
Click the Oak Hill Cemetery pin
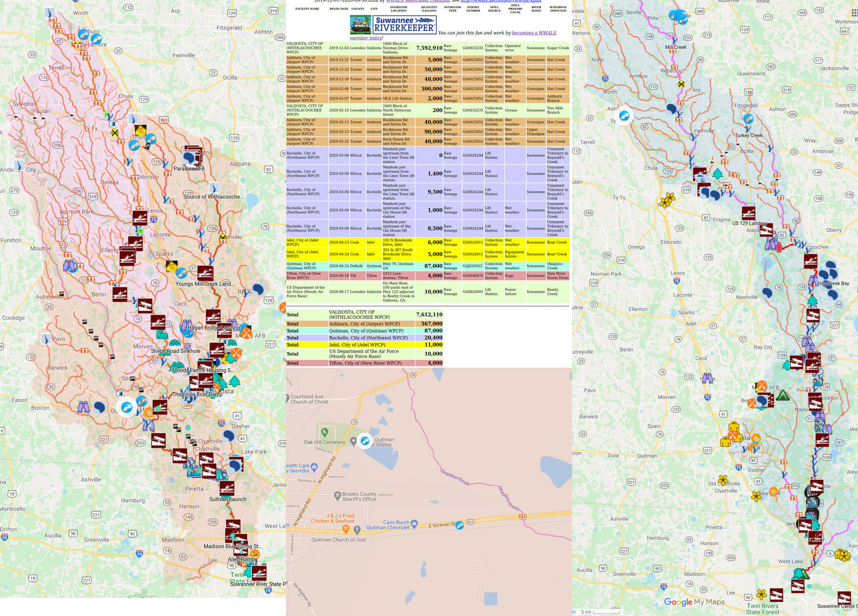(325, 433)
